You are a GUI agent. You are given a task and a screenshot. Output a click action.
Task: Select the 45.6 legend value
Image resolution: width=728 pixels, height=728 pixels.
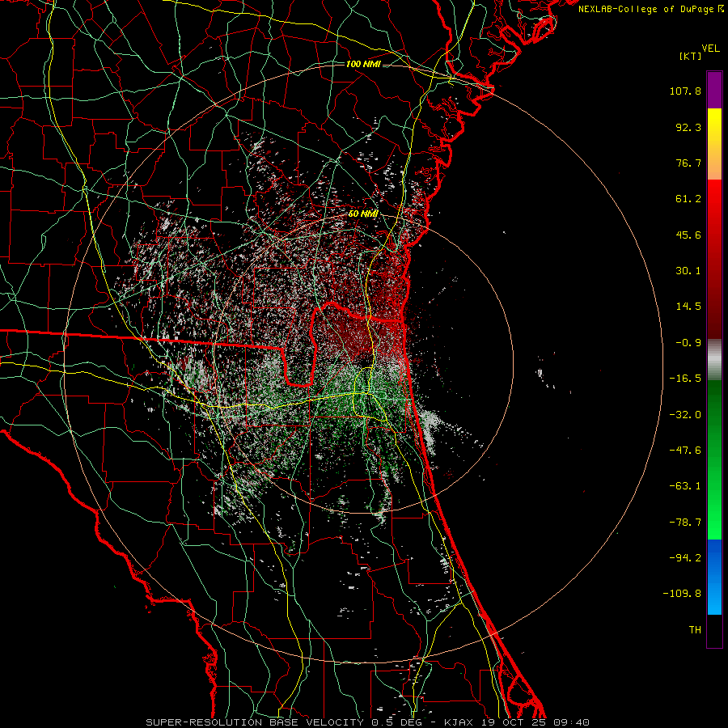tap(688, 235)
